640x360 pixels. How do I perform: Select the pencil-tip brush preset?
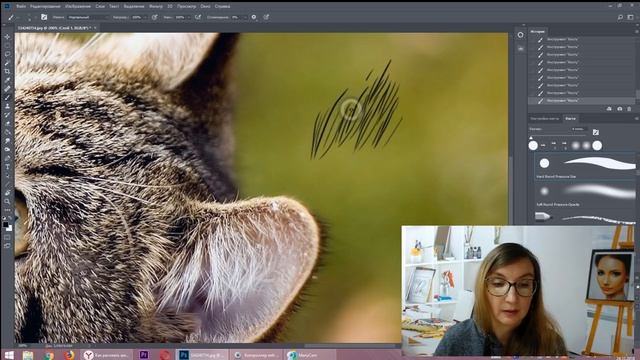pyautogui.click(x=585, y=217)
